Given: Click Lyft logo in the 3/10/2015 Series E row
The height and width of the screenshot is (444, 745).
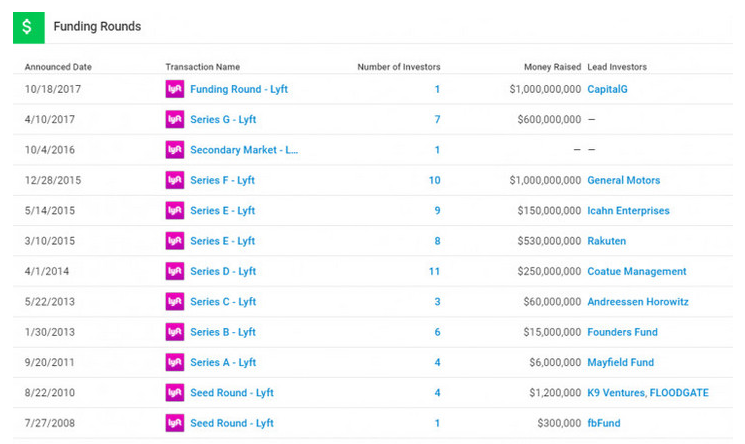Looking at the screenshot, I should 175,241.
